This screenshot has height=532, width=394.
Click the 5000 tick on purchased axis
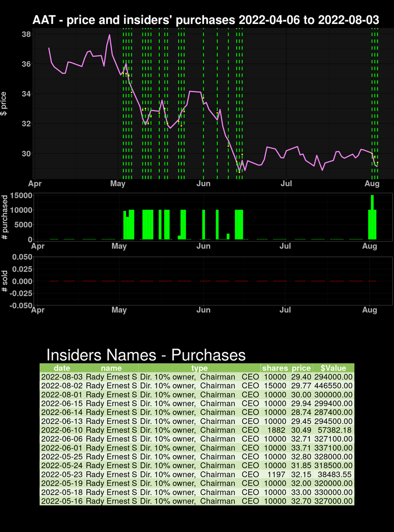point(24,225)
